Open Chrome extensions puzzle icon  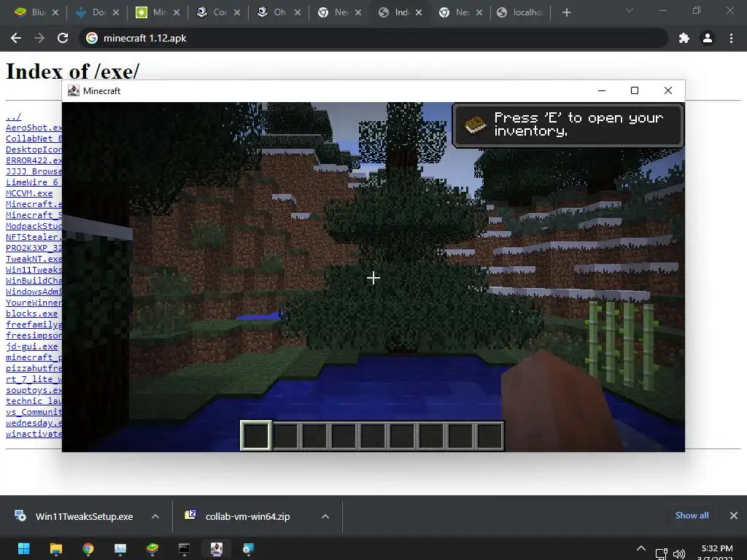[684, 38]
